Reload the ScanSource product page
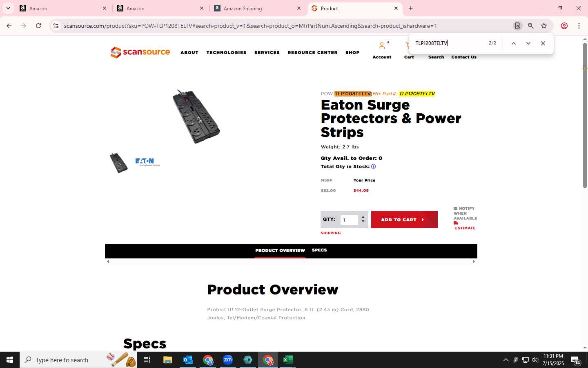 (x=38, y=26)
